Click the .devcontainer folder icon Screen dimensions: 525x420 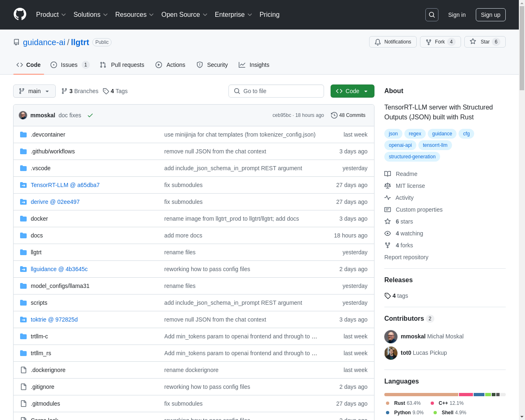[23, 135]
